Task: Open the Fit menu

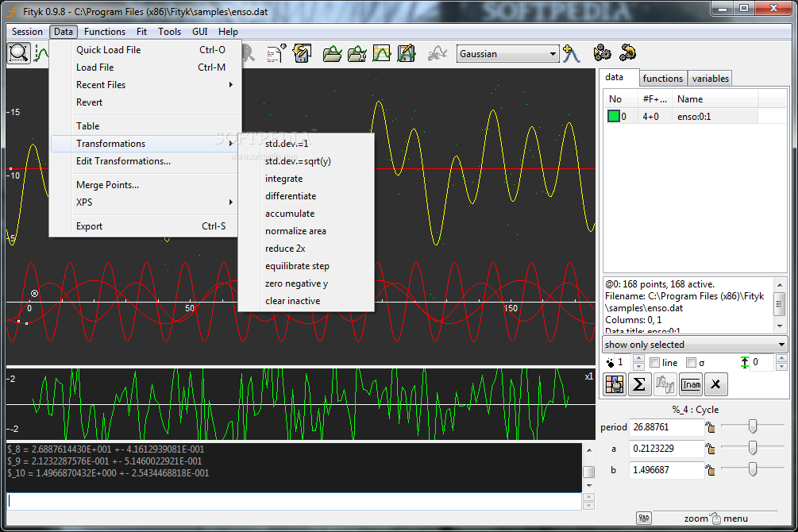Action: 141,32
